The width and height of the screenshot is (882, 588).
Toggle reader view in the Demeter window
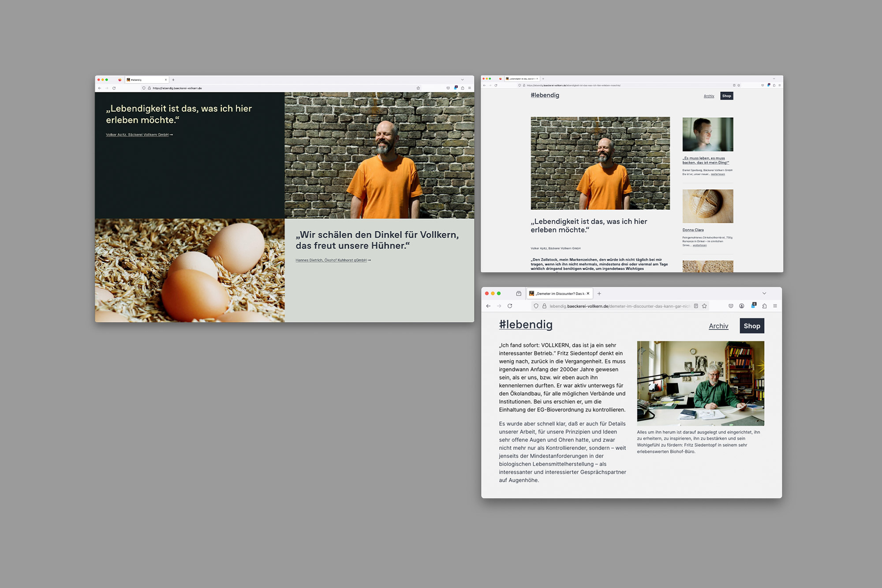[696, 306]
